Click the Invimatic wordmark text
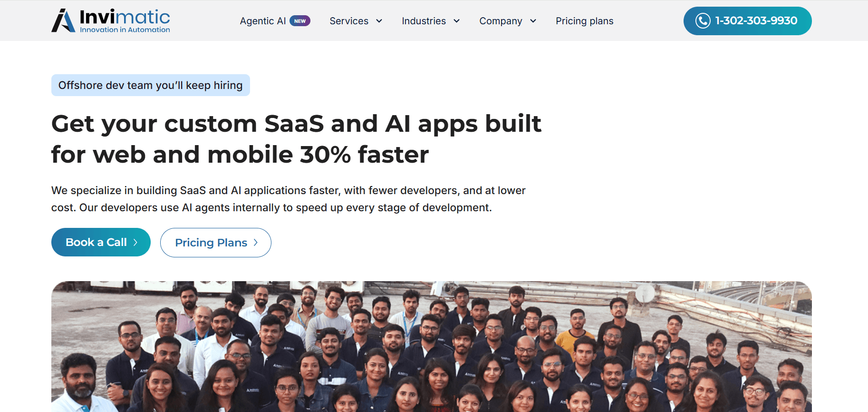The image size is (868, 412). (x=125, y=17)
